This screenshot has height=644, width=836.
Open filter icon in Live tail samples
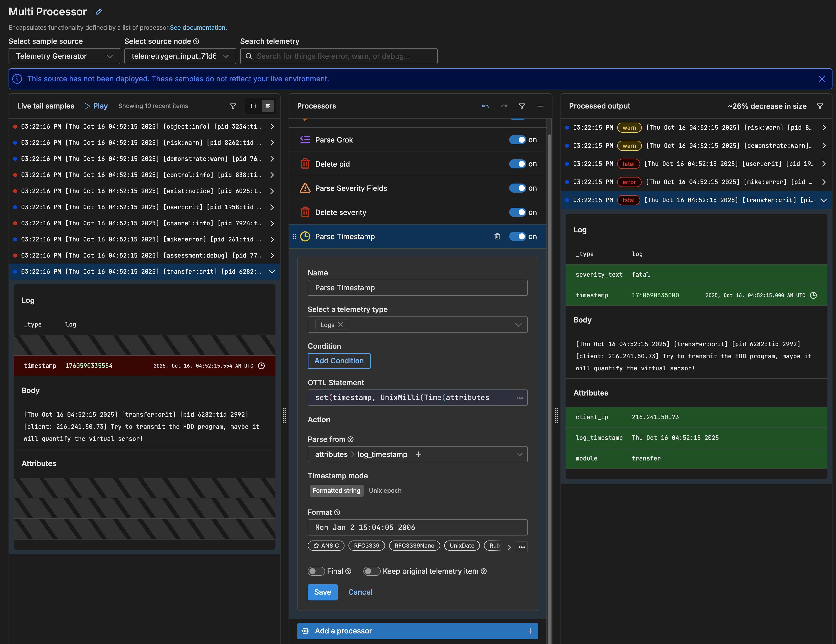233,106
